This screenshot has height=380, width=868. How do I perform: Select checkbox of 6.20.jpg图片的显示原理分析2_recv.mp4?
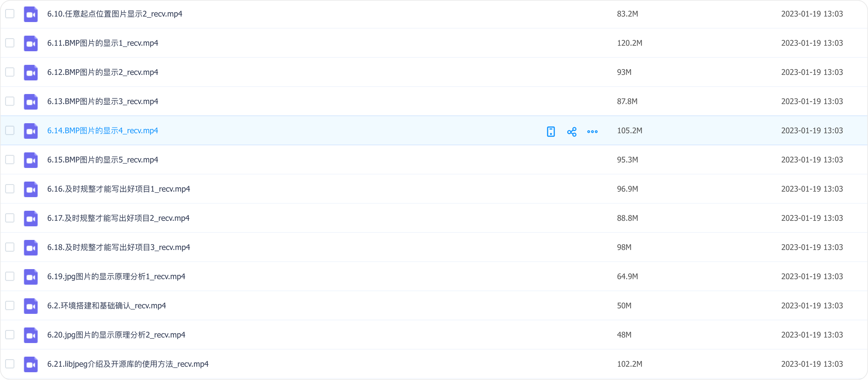(x=10, y=335)
